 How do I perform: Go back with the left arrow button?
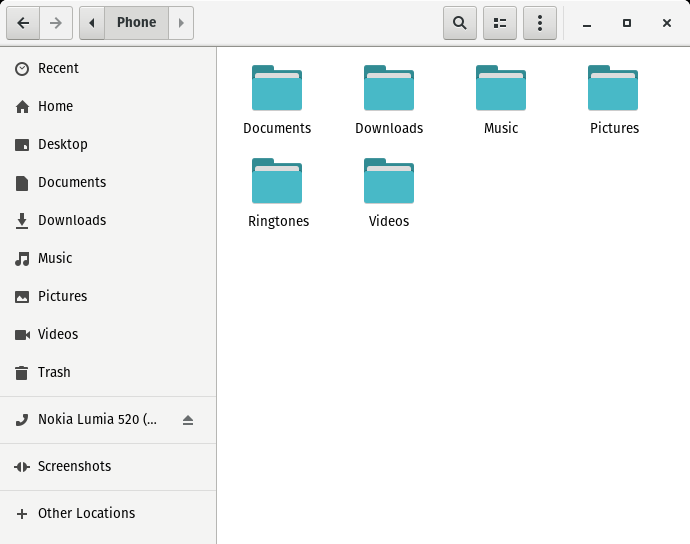(x=23, y=23)
